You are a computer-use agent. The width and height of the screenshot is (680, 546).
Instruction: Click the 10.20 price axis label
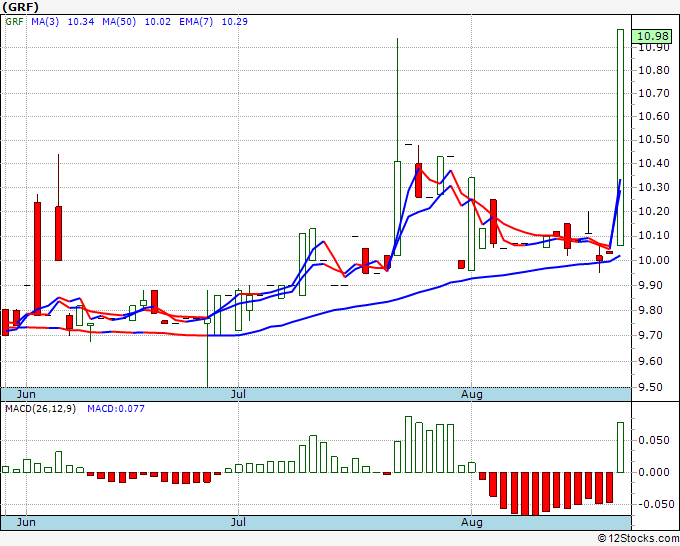pos(654,211)
